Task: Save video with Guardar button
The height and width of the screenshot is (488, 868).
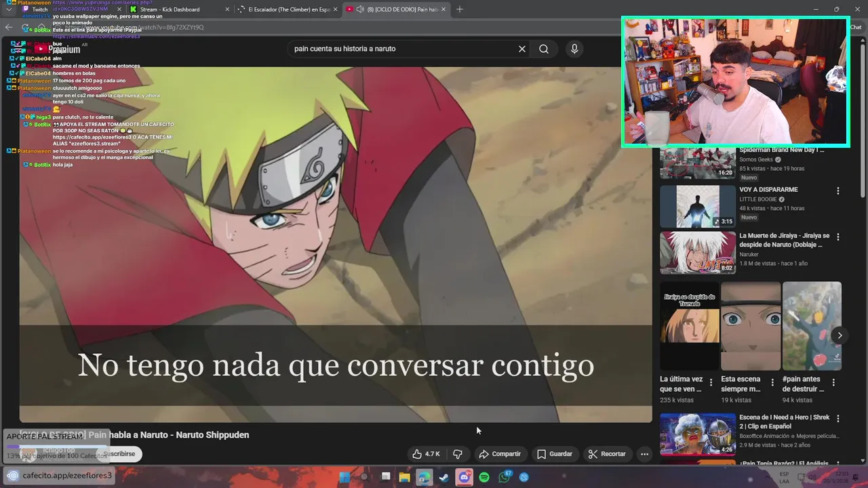Action: [x=555, y=454]
